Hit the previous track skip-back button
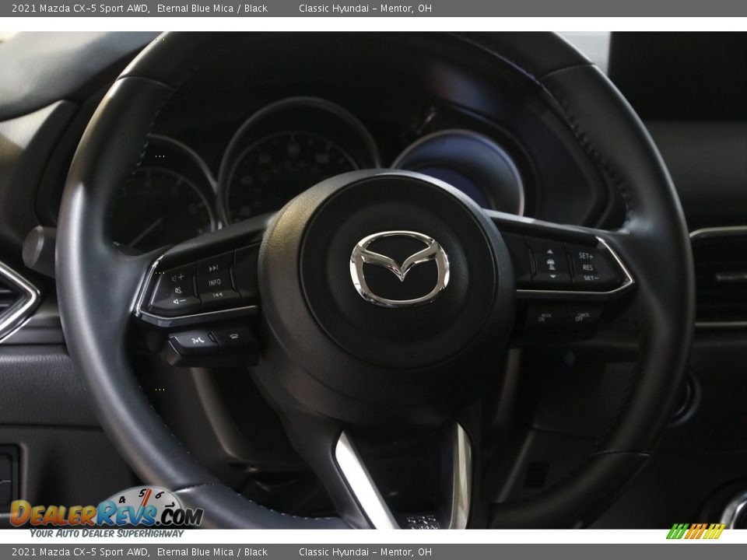 [217, 296]
